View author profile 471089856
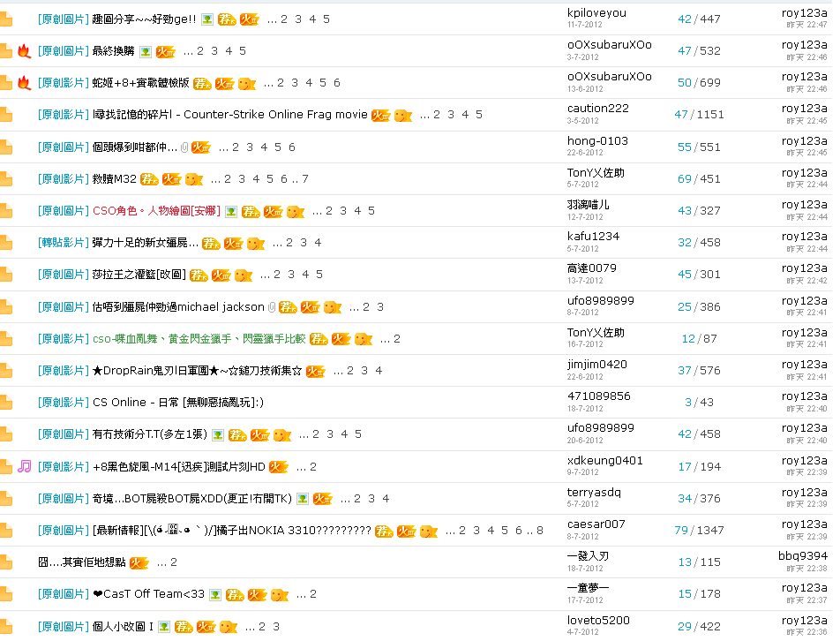This screenshot has width=840, height=641. pyautogui.click(x=599, y=396)
